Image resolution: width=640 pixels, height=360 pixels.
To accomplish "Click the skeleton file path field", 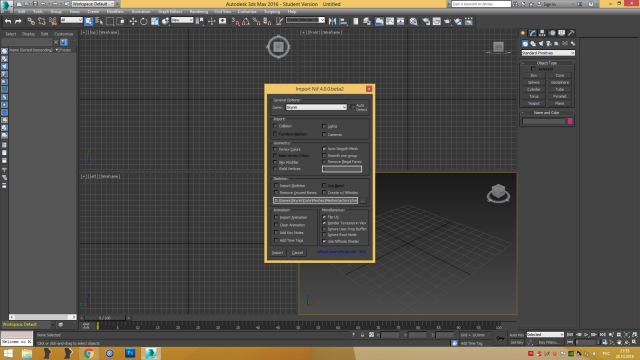I will 315,200.
